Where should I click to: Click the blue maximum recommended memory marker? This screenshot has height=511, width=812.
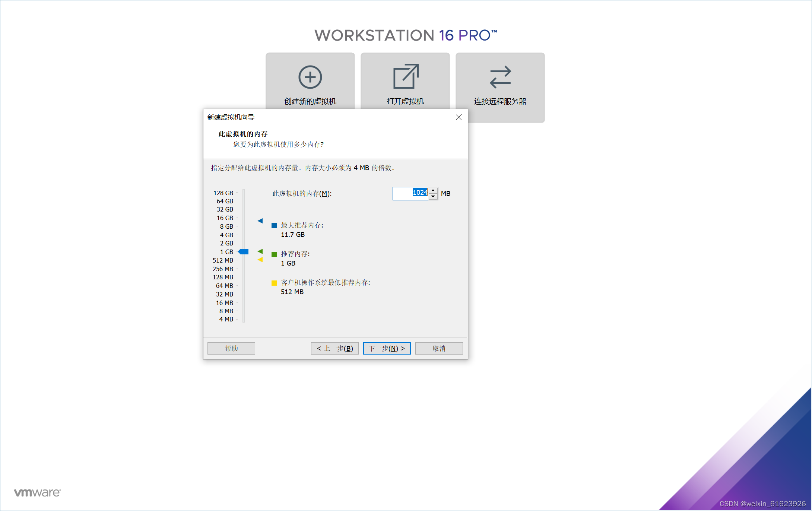click(x=260, y=221)
